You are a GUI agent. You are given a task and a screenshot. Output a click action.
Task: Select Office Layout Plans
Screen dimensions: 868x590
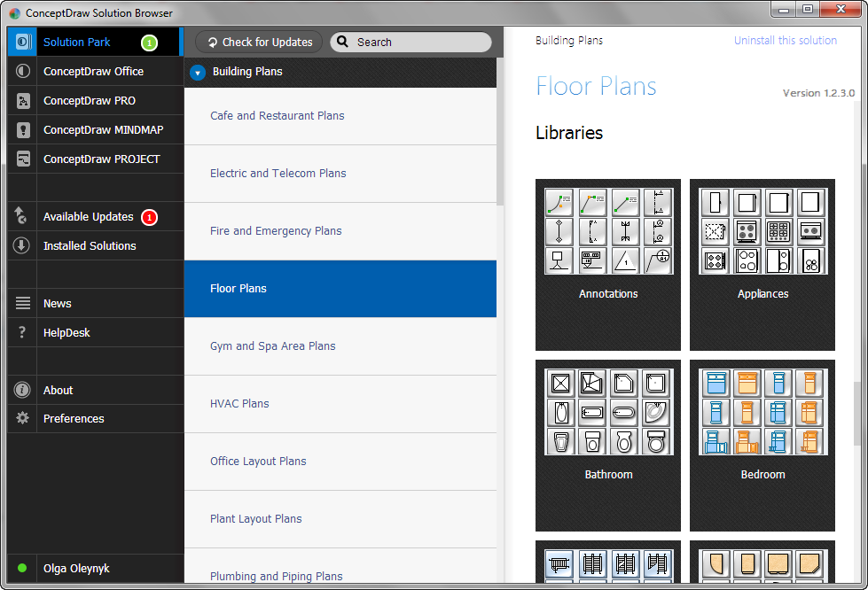340,462
